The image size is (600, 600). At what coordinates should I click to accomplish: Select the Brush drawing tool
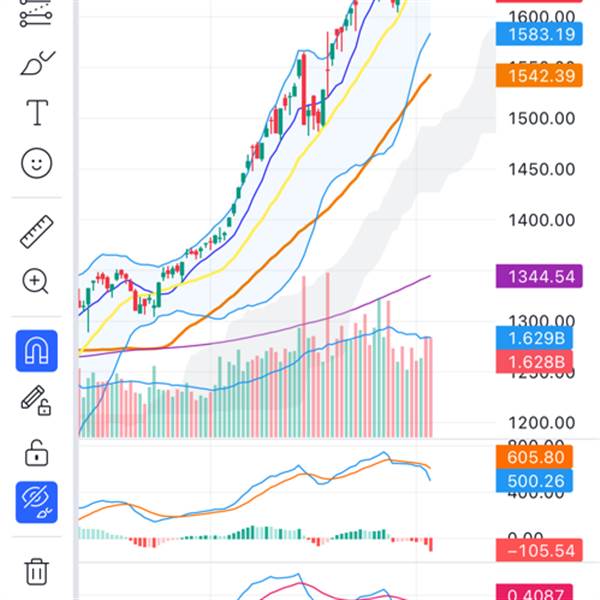pos(38,63)
